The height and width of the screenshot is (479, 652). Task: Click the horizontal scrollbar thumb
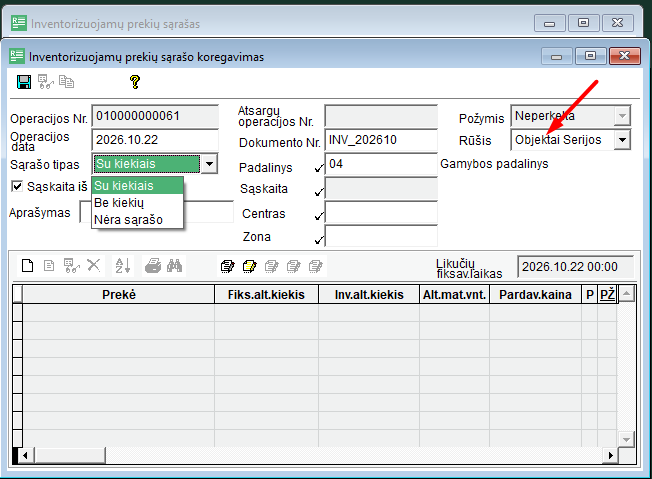[x=69, y=455]
